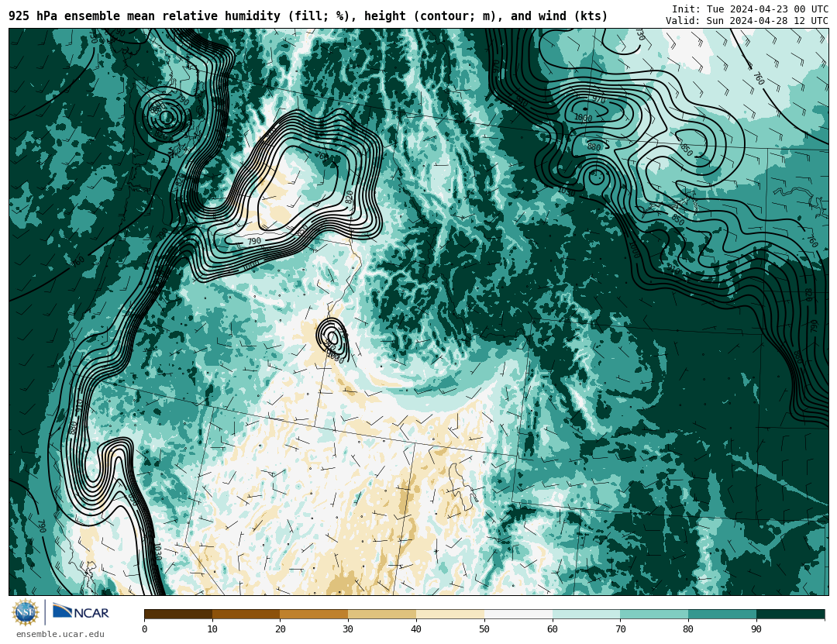Click the small closed contour center on the state border
Viewport: 837px width, 644px height.
click(x=332, y=336)
